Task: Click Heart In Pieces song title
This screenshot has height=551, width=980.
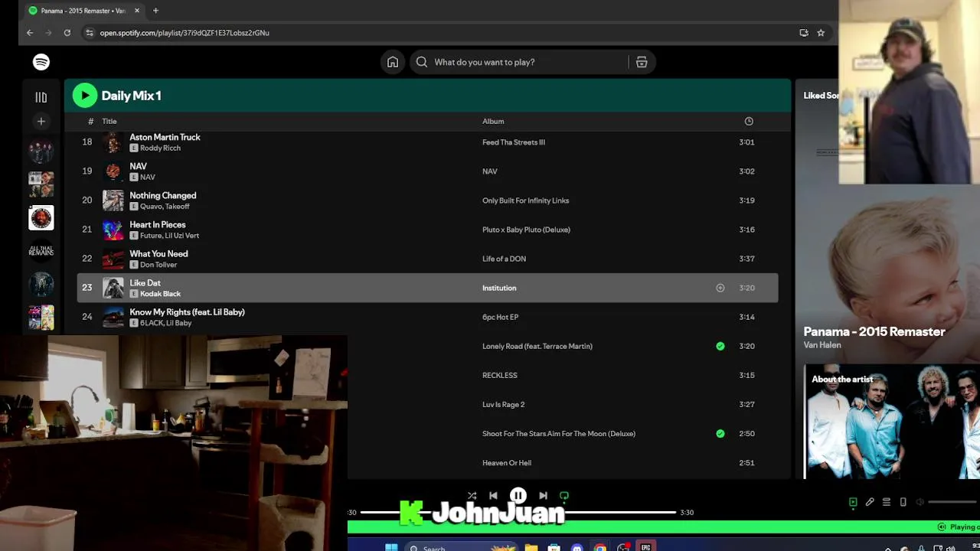Action: click(157, 224)
